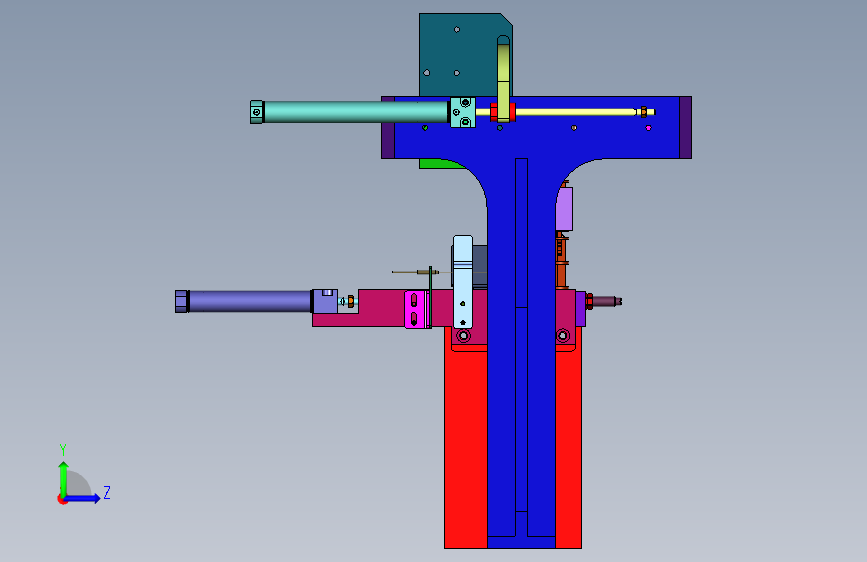
Task: Pick the red collar on the yellow rod
Action: pyautogui.click(x=494, y=112)
